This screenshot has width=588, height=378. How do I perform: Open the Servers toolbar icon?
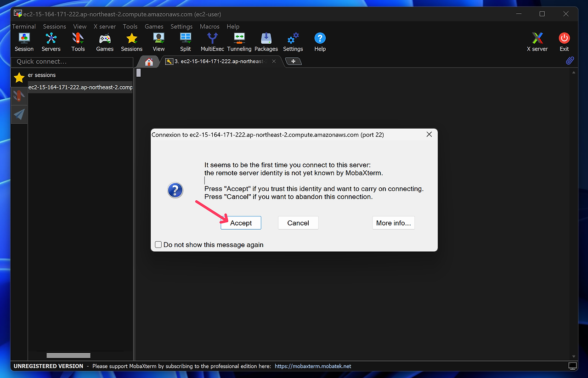51,42
